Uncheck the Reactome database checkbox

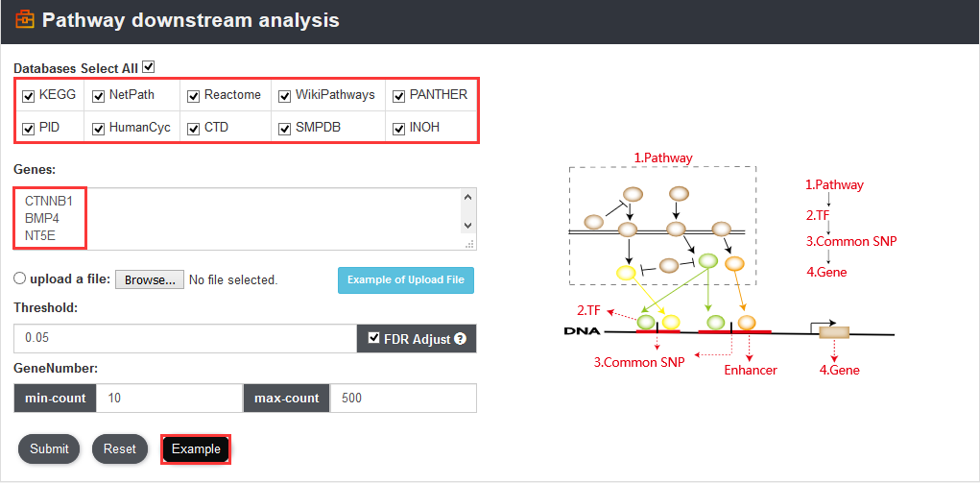pos(193,96)
